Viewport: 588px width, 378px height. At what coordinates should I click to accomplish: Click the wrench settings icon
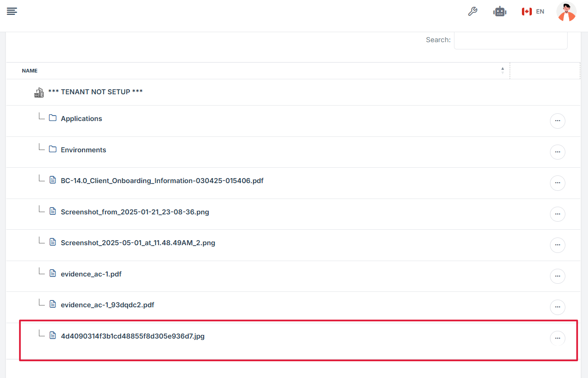click(473, 12)
